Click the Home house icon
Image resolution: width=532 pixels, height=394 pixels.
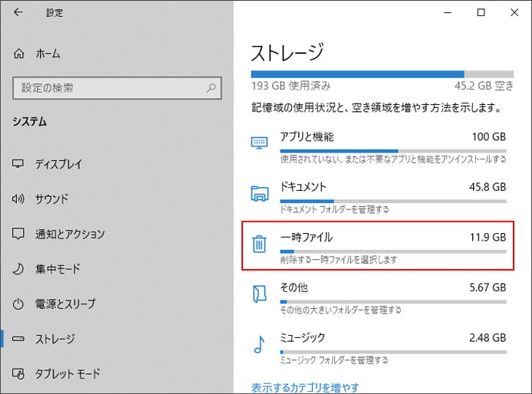[x=18, y=54]
